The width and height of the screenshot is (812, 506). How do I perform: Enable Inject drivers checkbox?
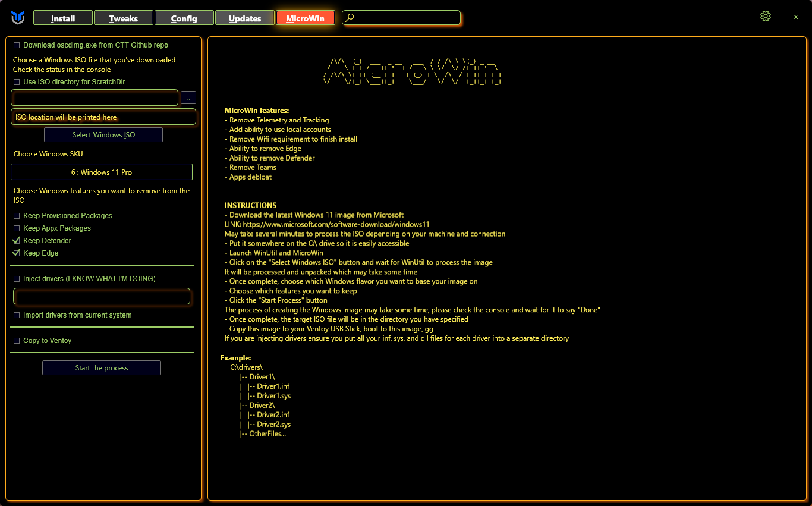(x=17, y=279)
